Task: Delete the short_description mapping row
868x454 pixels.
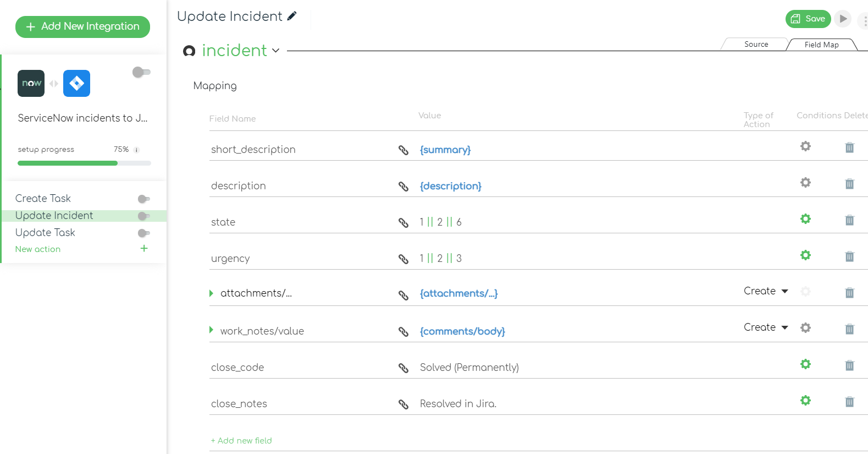Action: pyautogui.click(x=849, y=147)
